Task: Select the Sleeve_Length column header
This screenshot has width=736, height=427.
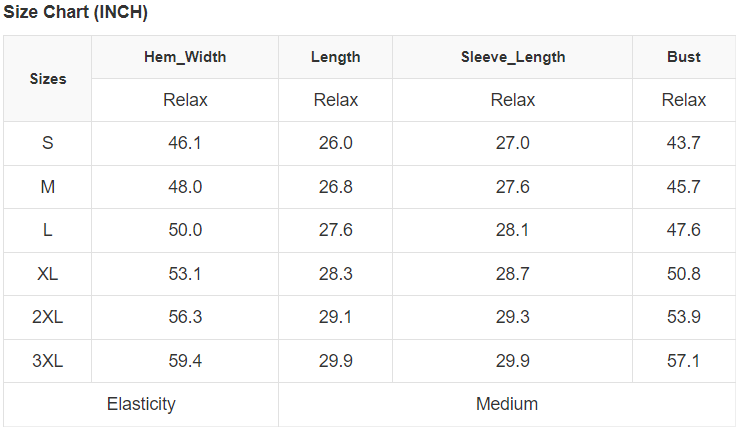Action: pyautogui.click(x=513, y=57)
